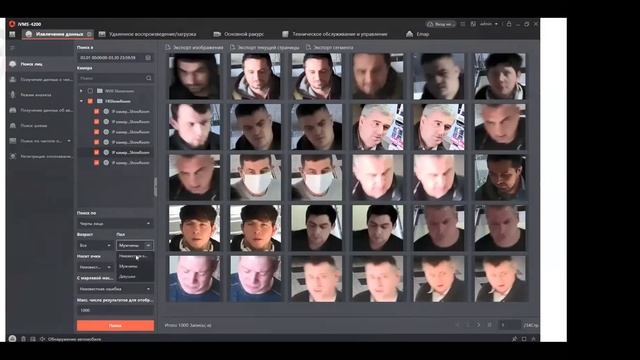Open first thumbnail in top results row
Image resolution: width=640 pixels, height=360 pixels.
click(x=194, y=76)
